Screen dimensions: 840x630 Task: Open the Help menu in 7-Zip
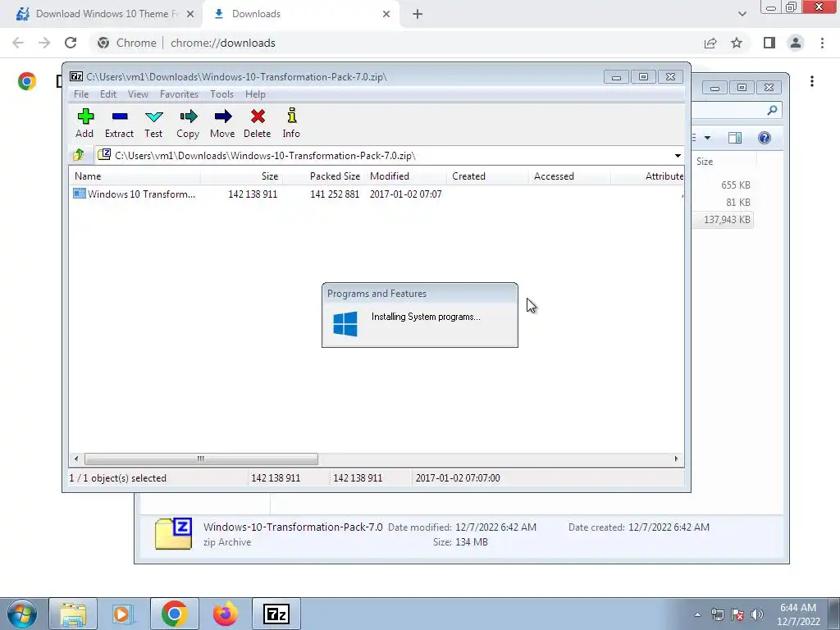coord(256,94)
